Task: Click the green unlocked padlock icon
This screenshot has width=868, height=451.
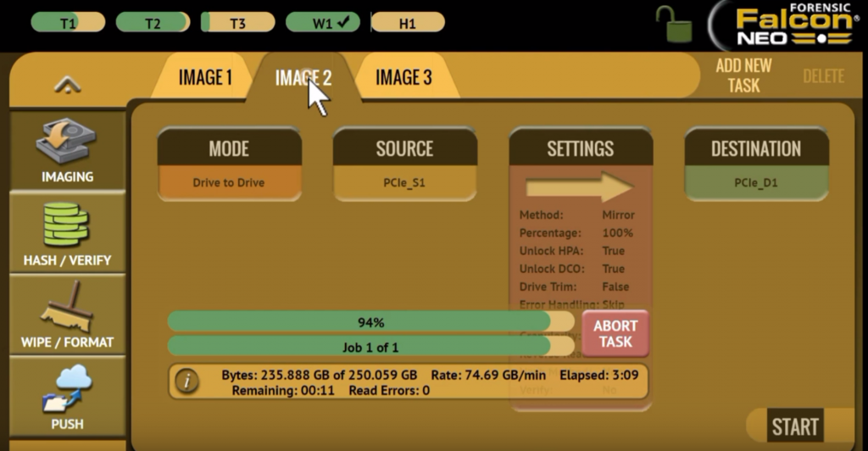Action: coord(676,24)
